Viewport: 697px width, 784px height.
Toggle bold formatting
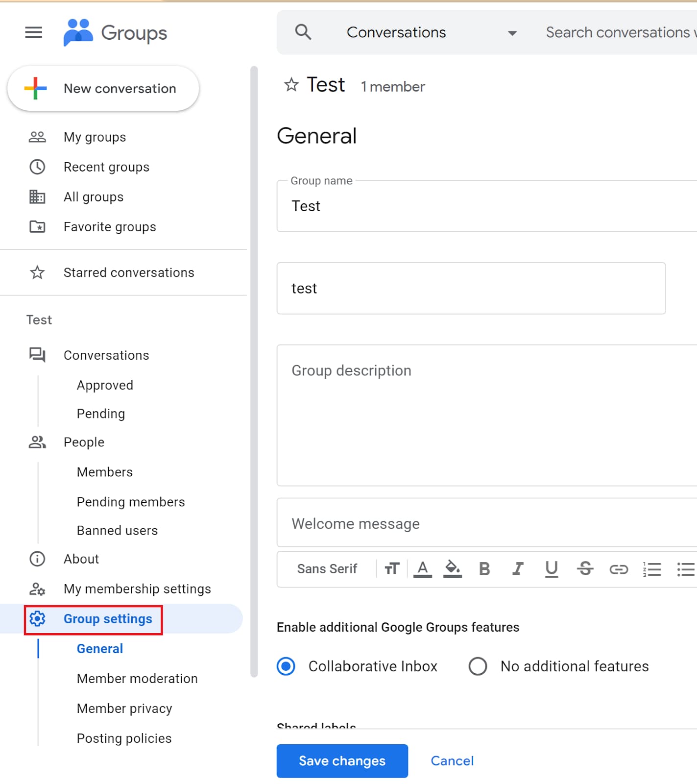[484, 569]
